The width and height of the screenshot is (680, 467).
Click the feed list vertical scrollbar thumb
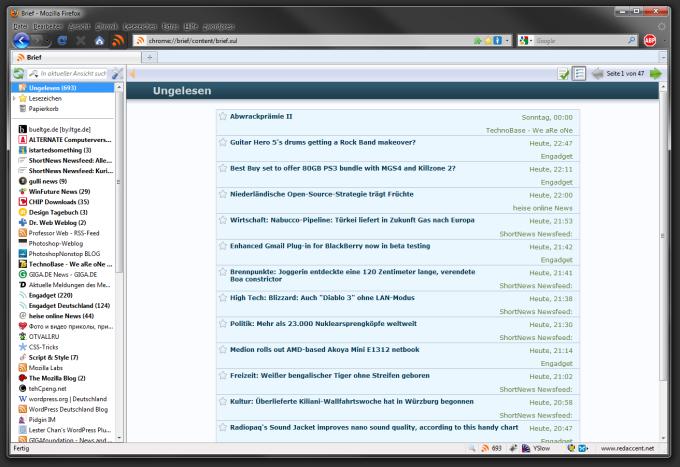[119, 182]
